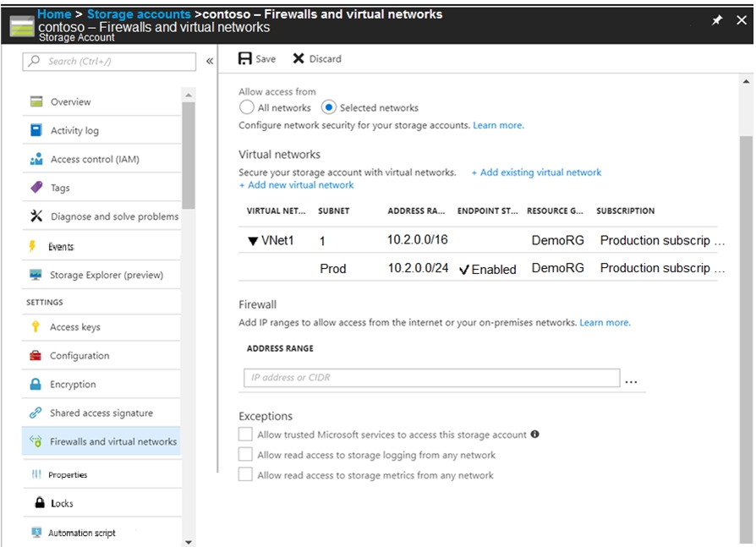Click the Save button label
The image size is (756, 547).
[x=266, y=59]
